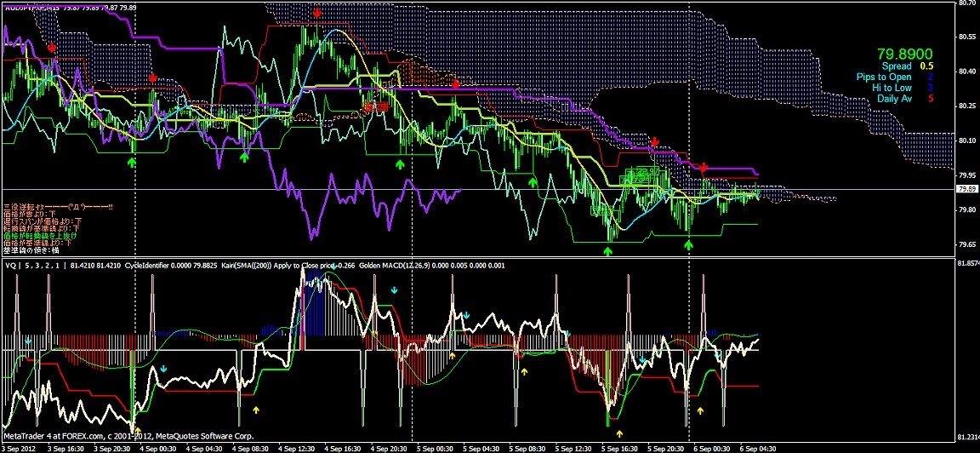Click the 三役逆転 status line in the orange text block
This screenshot has width=980, height=453.
[58, 207]
